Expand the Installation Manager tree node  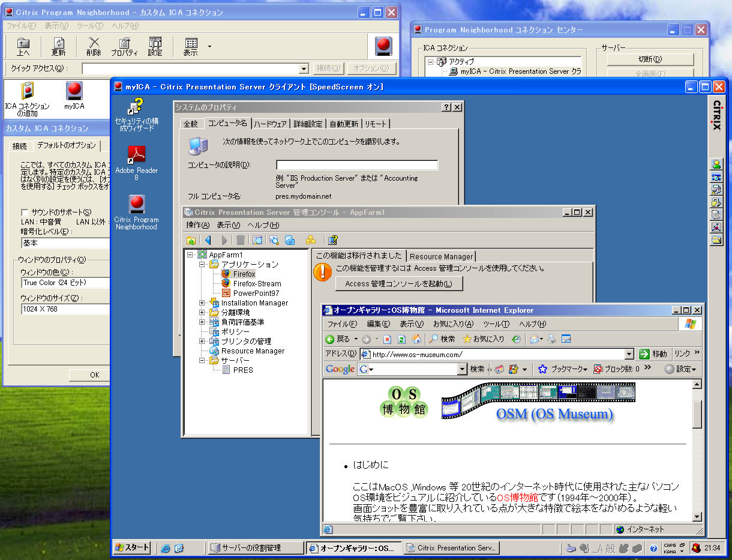tap(202, 303)
